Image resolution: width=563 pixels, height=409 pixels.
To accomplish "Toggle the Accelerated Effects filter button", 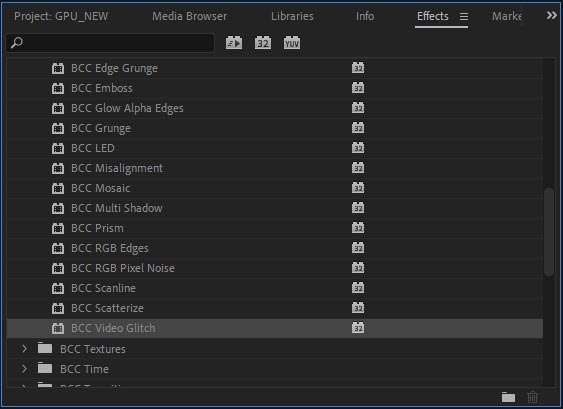I will tap(234, 43).
